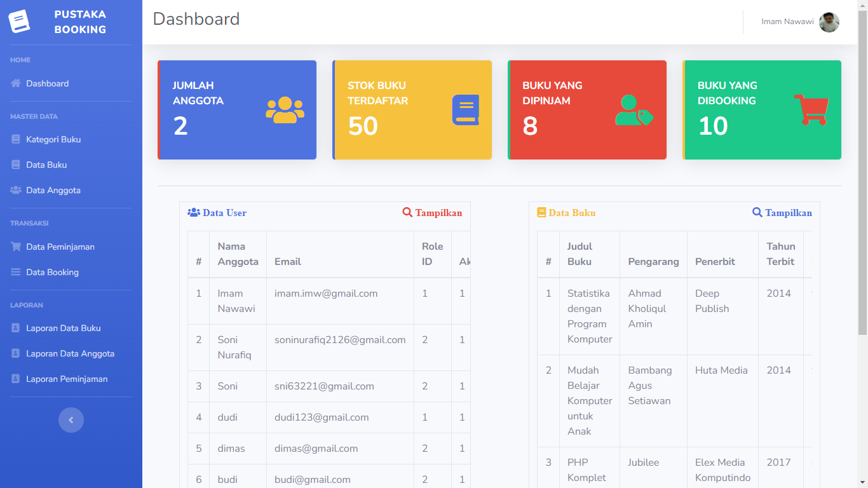The image size is (868, 488).
Task: Click email dimas@gmail.com
Action: coord(316,449)
